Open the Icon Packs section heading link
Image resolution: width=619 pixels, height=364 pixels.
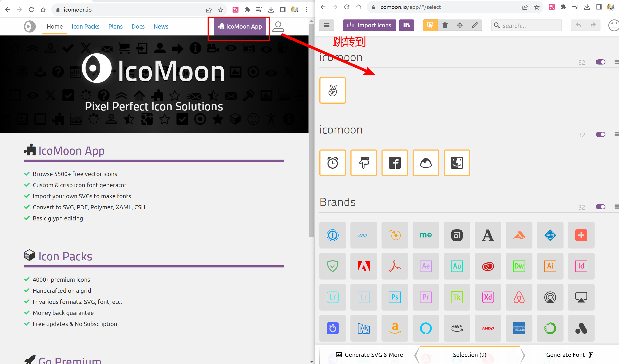(x=65, y=256)
